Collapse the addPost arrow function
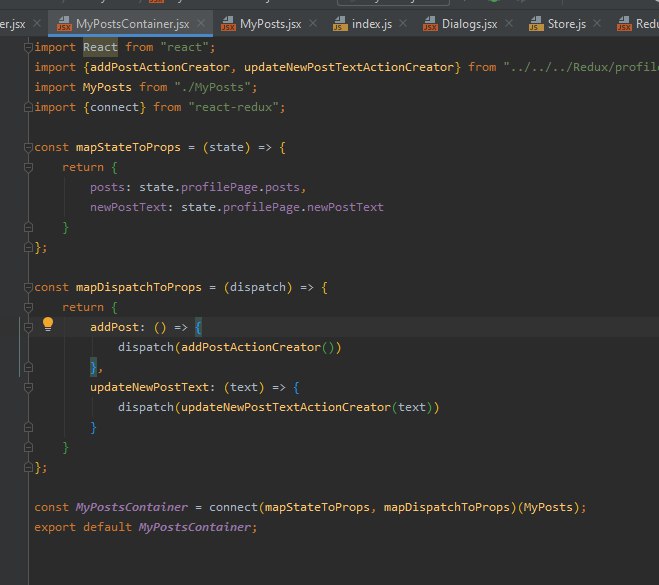Screen dimensions: 659x585 coord(29,327)
